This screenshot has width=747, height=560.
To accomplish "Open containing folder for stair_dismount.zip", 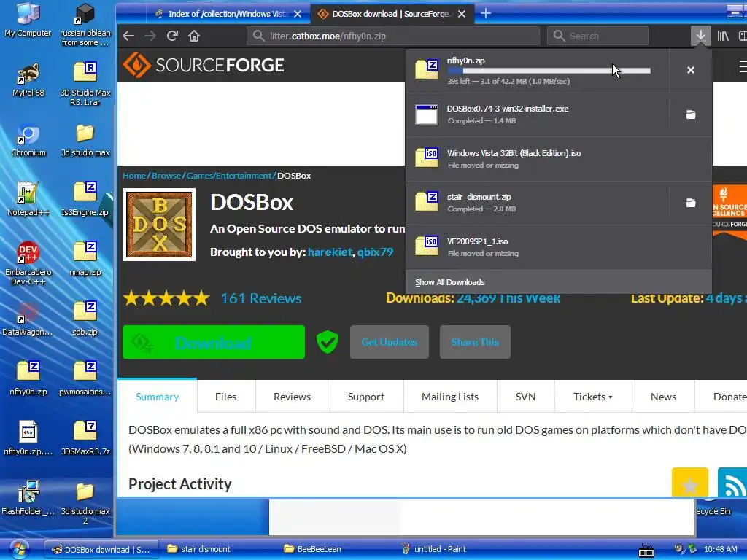I will click(x=691, y=203).
